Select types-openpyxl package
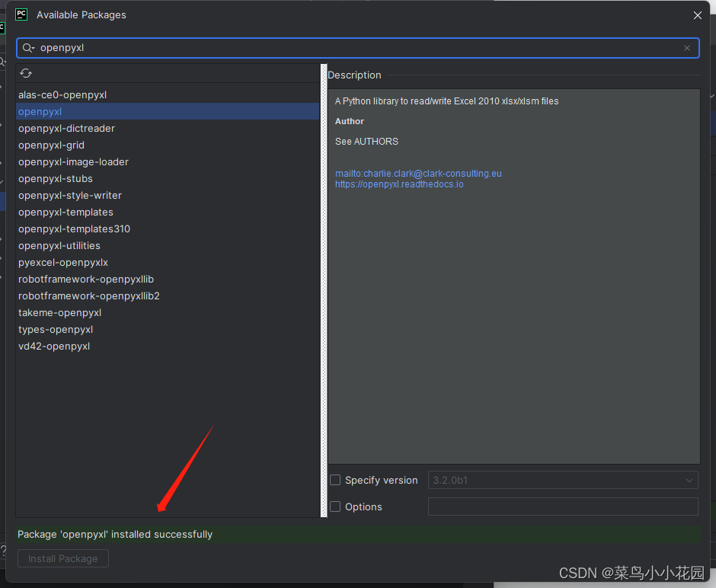Screen dimensions: 716x588 coord(168,330)
